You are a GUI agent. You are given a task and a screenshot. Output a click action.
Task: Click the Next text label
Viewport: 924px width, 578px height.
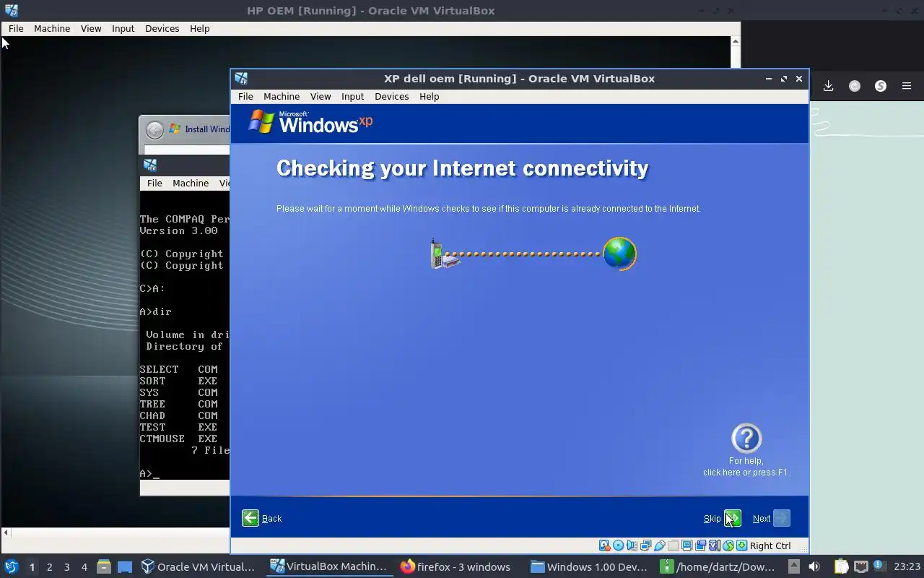tap(762, 519)
